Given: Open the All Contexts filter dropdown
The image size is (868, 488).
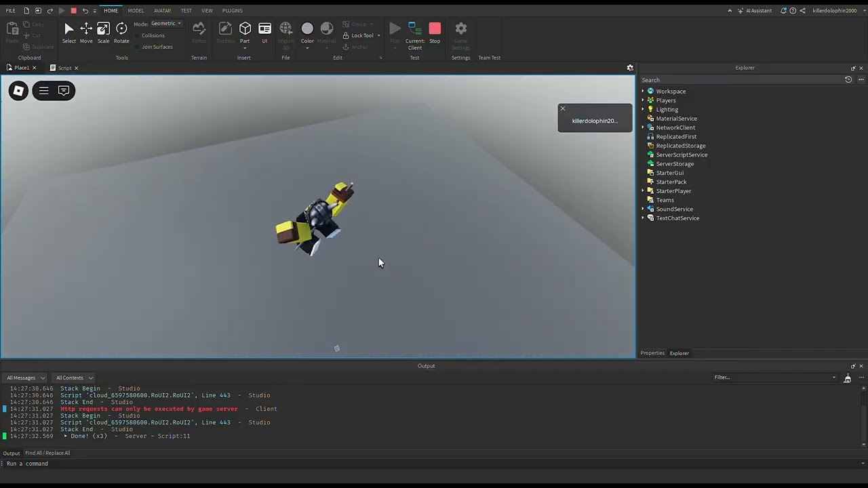Looking at the screenshot, I should (74, 378).
